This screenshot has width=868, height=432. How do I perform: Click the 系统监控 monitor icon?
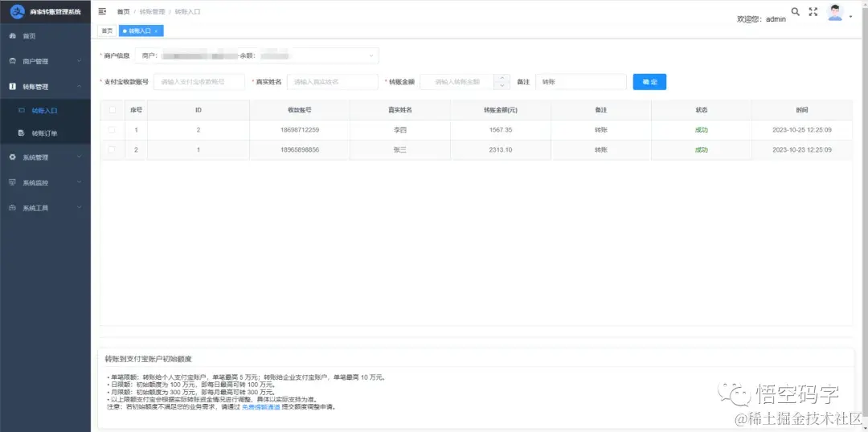pyautogui.click(x=12, y=182)
